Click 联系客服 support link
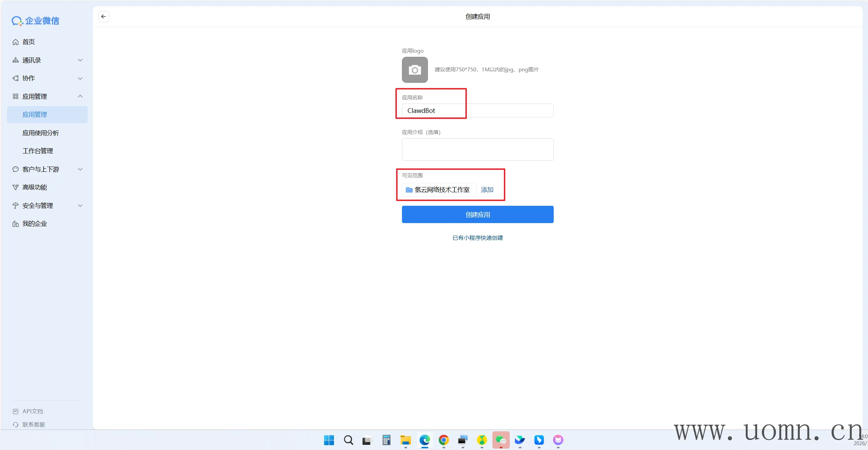Screen dimensions: 868x450 point(34,424)
